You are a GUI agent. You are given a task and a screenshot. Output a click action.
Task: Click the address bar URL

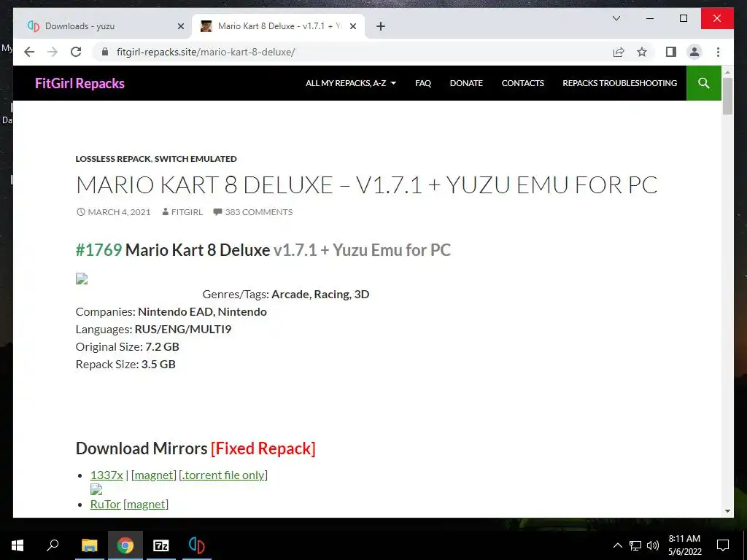[206, 52]
